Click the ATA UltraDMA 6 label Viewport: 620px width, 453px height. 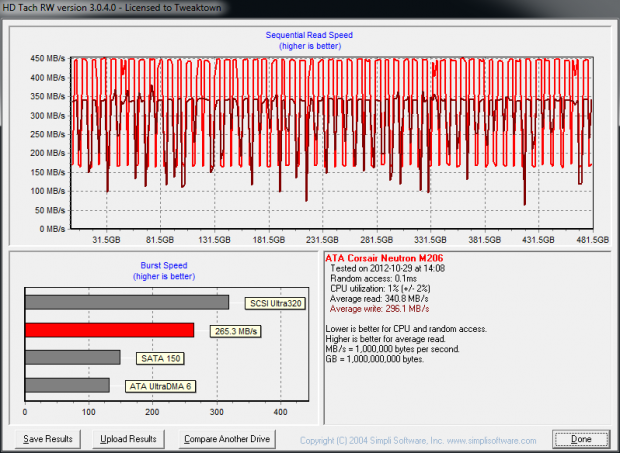(x=161, y=386)
